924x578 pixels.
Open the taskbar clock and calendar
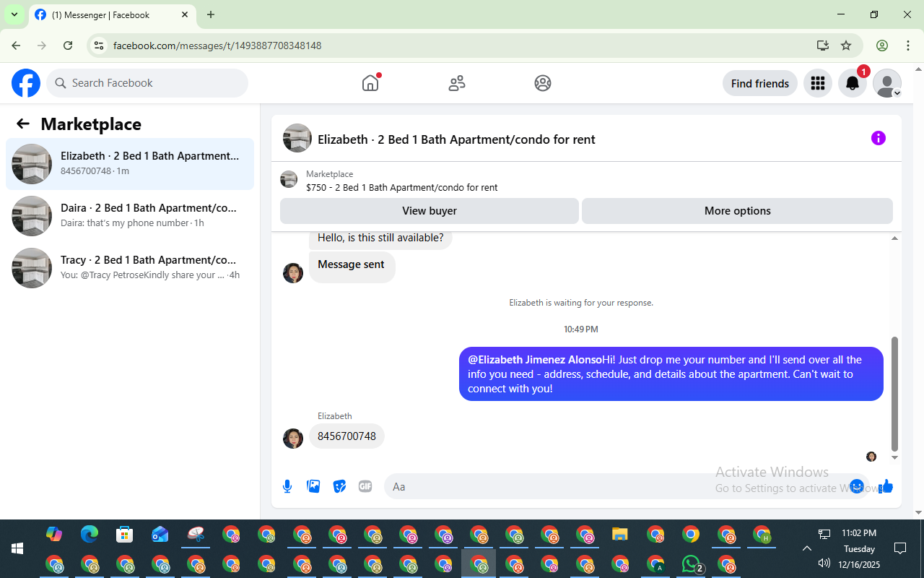point(860,548)
